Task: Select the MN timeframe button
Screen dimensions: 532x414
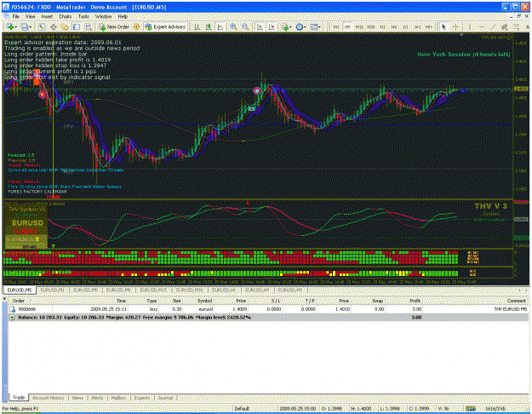Action: pos(429,26)
